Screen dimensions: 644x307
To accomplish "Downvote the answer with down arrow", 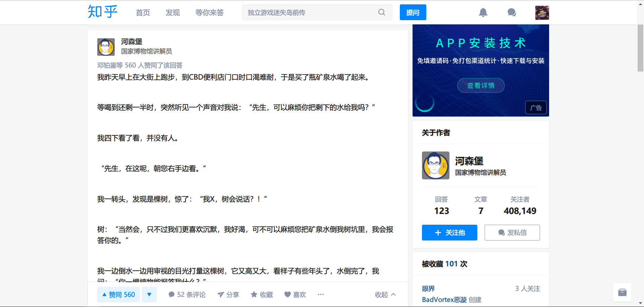I will click(x=149, y=295).
